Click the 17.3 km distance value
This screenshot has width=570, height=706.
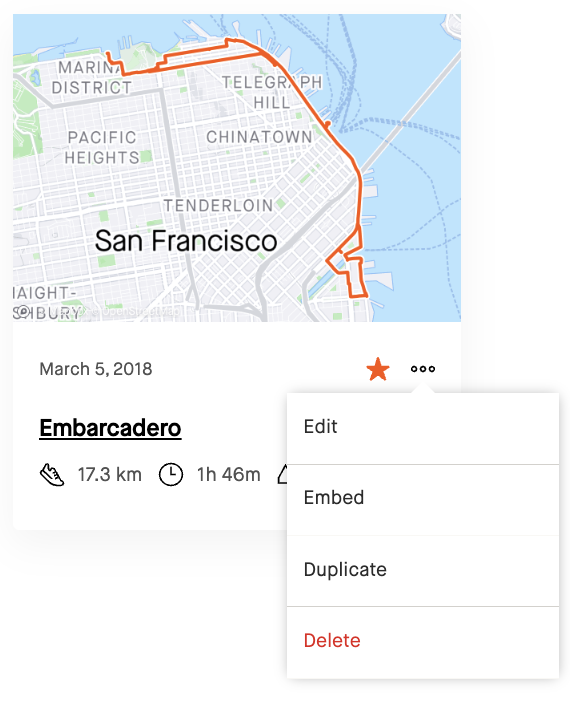coord(109,475)
